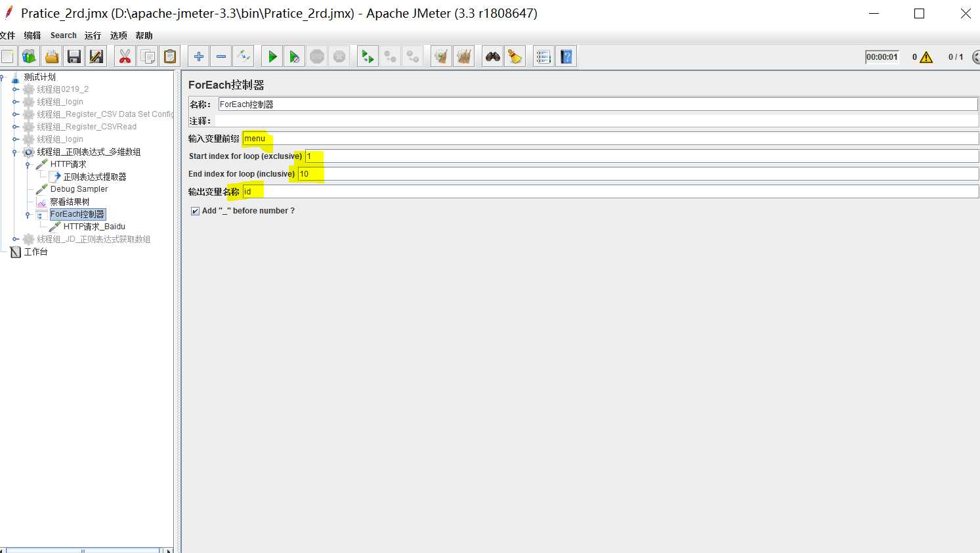Clear all results with double broom icon
Viewport: 980px width, 553px height.
click(x=463, y=57)
